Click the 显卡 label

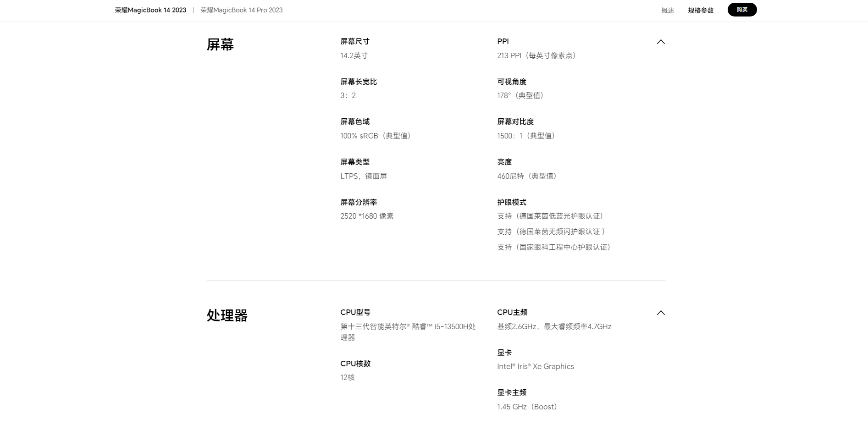(504, 353)
